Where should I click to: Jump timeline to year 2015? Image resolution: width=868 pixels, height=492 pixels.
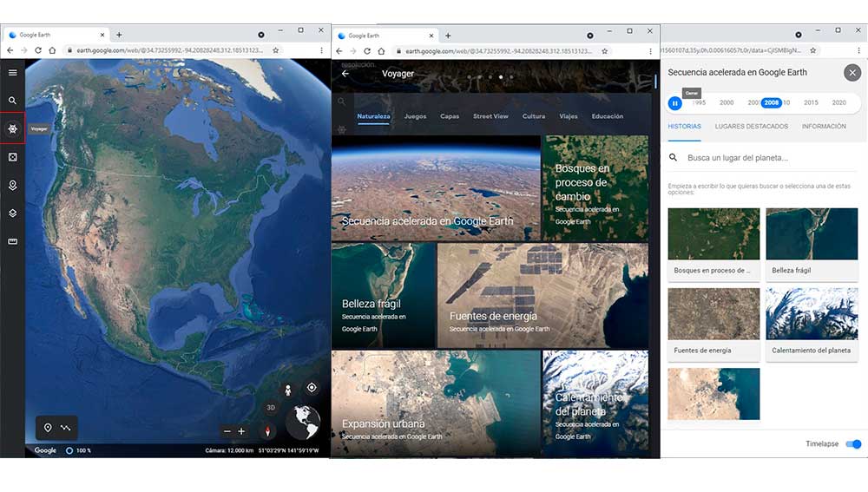click(811, 103)
